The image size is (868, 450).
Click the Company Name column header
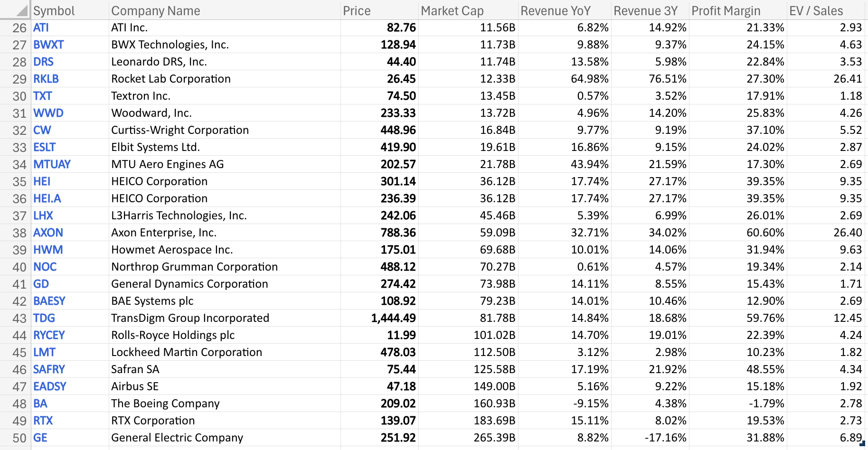pos(155,10)
